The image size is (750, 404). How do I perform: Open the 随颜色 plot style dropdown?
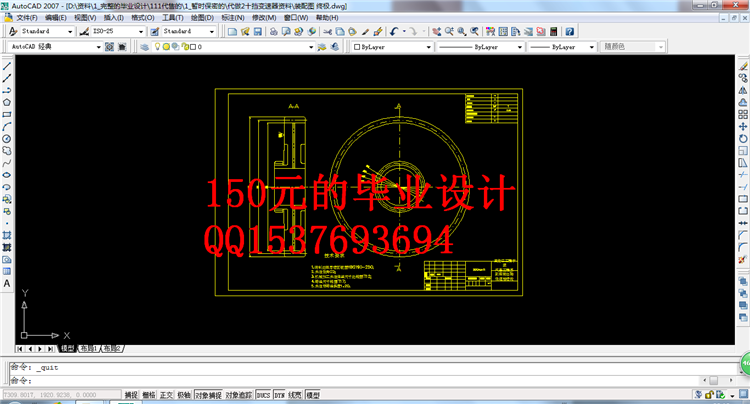point(661,47)
